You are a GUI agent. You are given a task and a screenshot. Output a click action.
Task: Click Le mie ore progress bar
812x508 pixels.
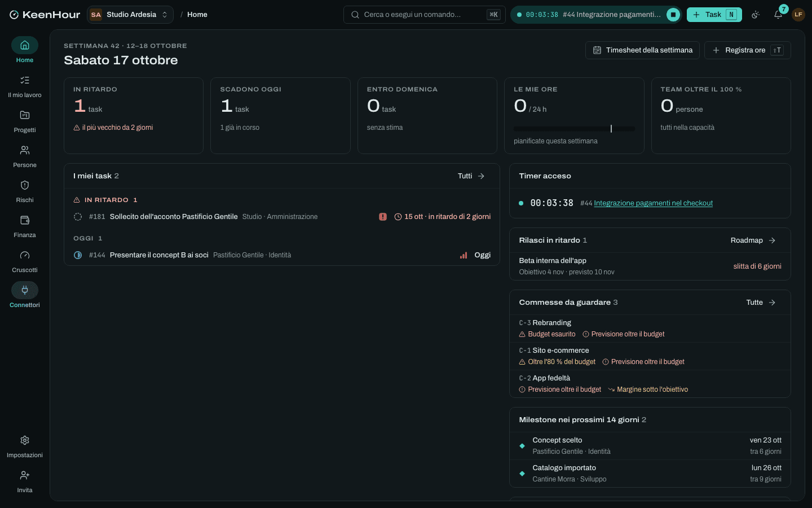coord(574,129)
